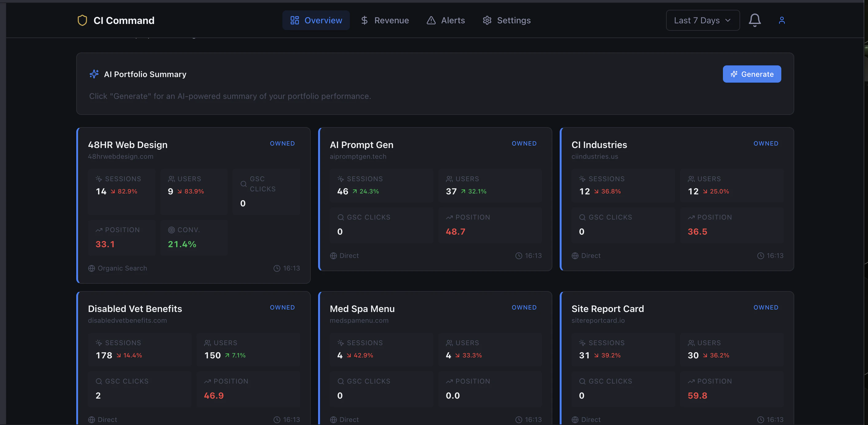Click the users icon on AI Prompt Gen card
868x425 pixels.
point(448,179)
